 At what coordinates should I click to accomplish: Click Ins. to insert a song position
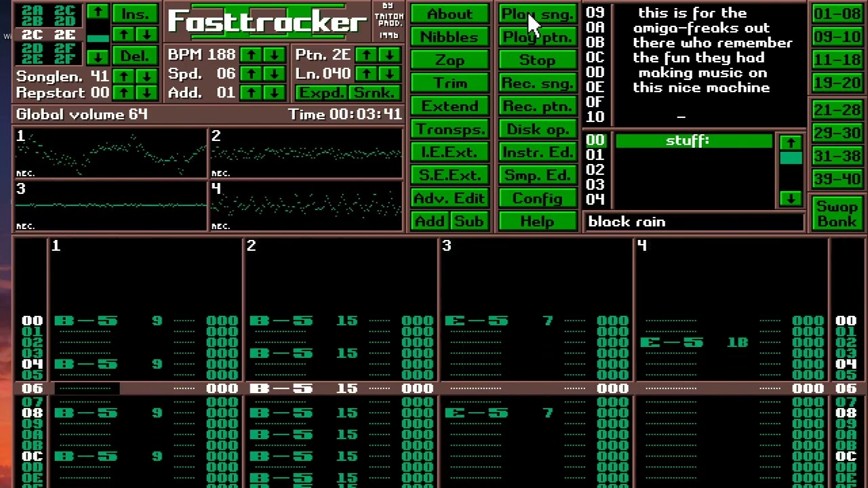click(135, 14)
